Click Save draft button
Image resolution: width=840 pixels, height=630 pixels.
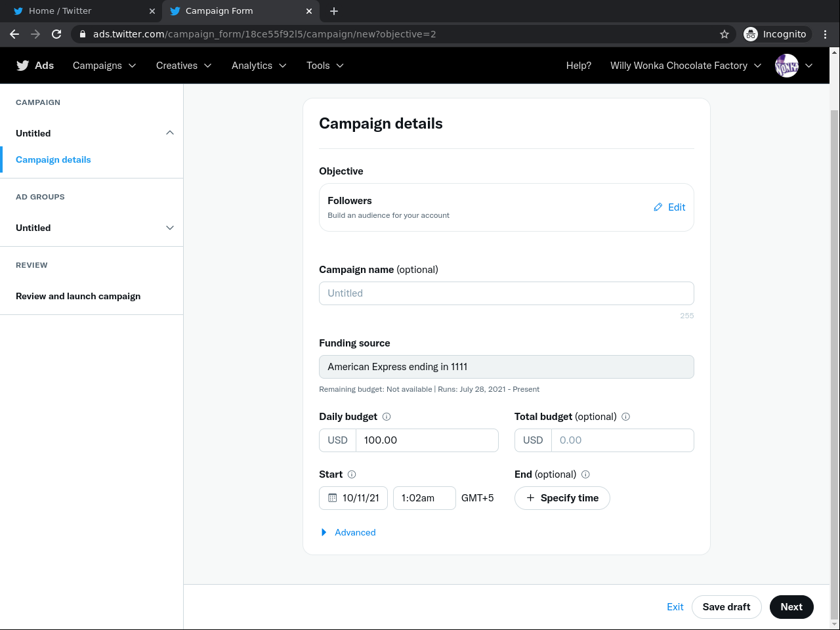pyautogui.click(x=726, y=607)
